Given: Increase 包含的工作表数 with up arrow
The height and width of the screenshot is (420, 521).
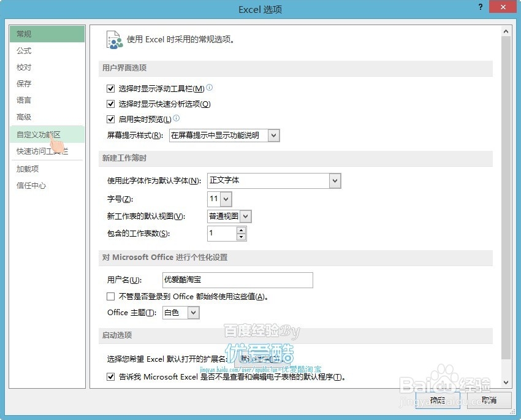Looking at the screenshot, I should pos(241,230).
